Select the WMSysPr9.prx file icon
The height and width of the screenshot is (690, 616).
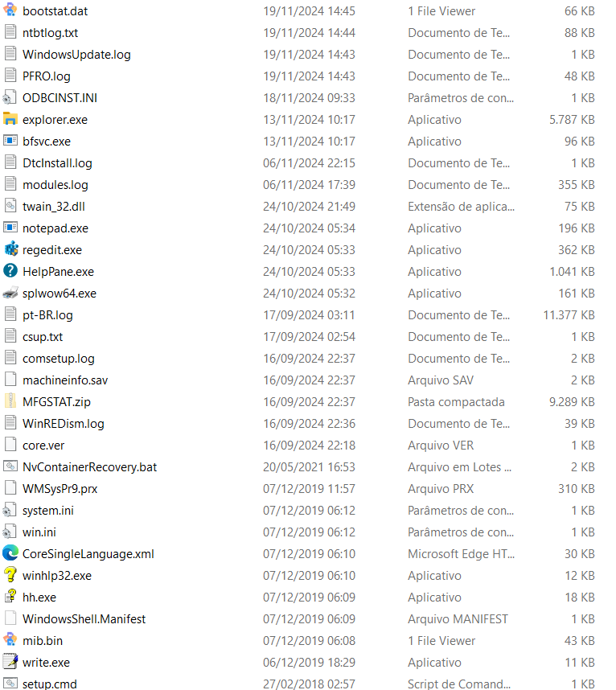(x=10, y=488)
